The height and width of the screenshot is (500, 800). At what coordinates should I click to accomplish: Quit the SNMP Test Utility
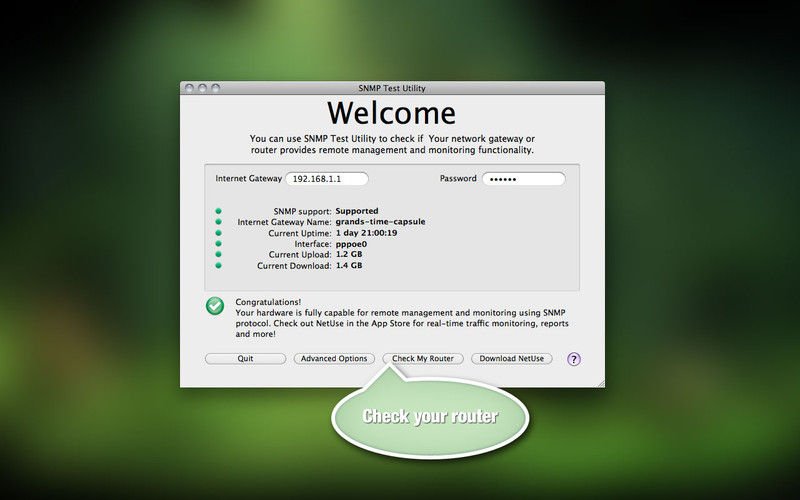[245, 359]
